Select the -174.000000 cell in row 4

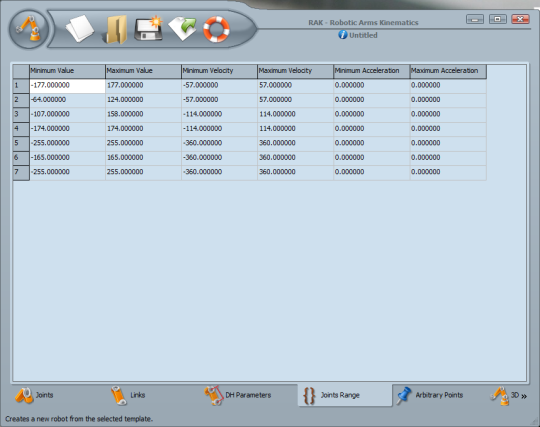pyautogui.click(x=67, y=129)
